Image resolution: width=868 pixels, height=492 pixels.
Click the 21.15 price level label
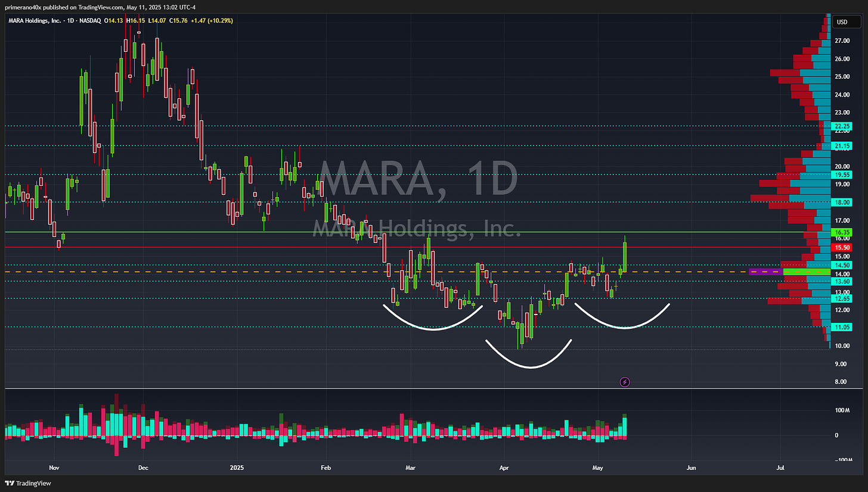842,146
